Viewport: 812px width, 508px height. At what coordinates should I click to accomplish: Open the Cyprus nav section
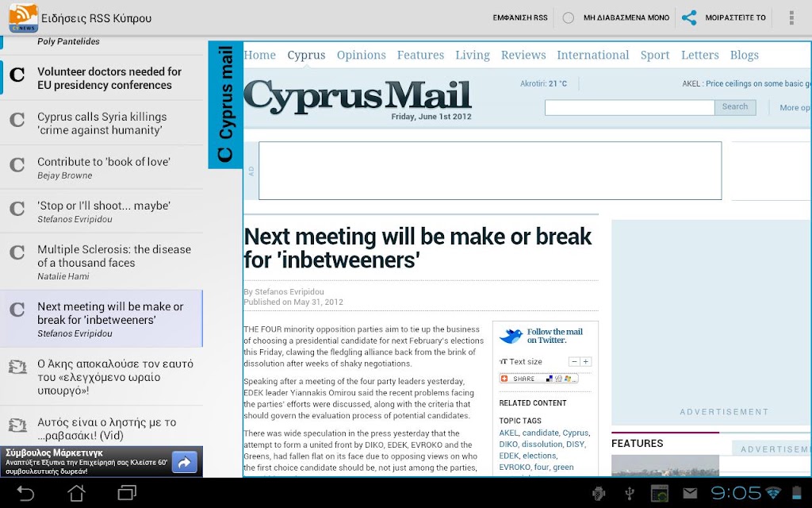306,55
